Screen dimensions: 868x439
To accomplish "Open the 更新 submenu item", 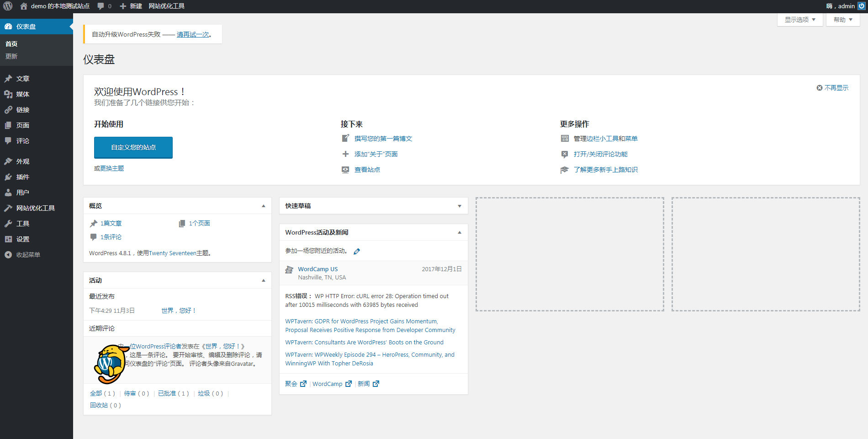I will coord(11,56).
